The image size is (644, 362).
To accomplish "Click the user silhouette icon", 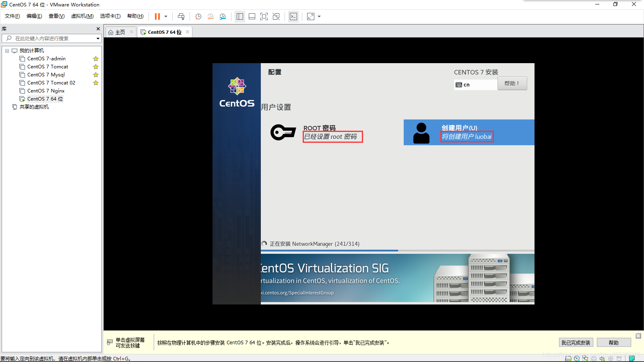I will coord(421,133).
